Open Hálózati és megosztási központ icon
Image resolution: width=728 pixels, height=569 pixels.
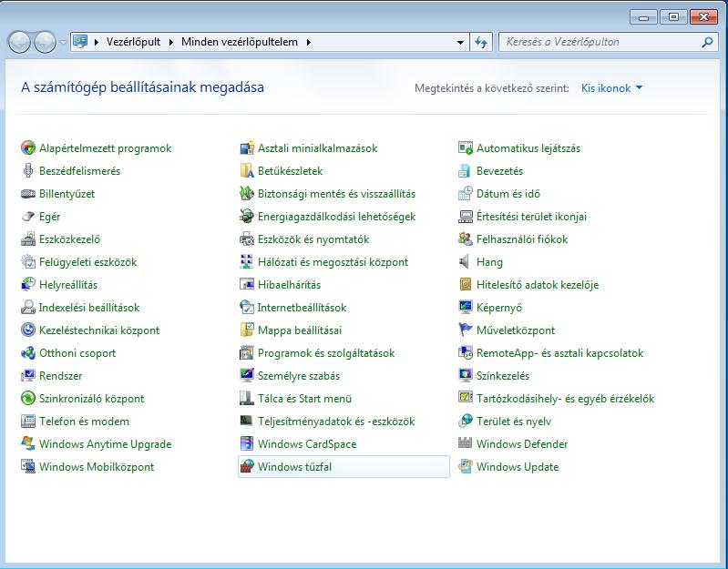tap(247, 261)
